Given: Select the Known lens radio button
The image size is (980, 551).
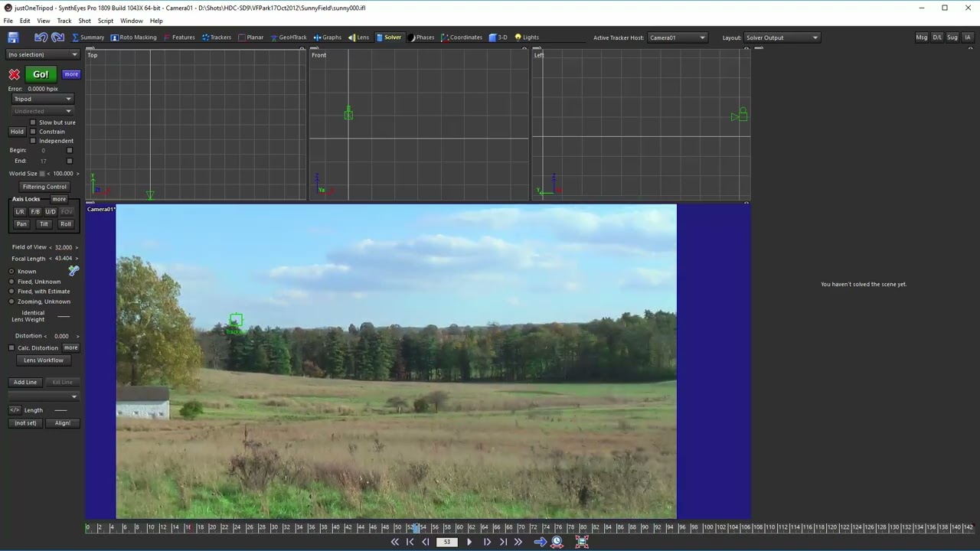Looking at the screenshot, I should coord(11,272).
